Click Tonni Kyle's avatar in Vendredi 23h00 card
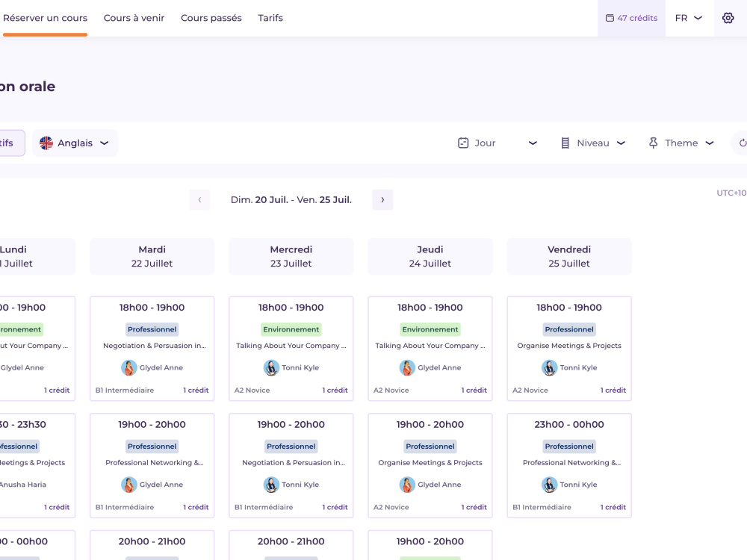Image resolution: width=747 pixels, height=560 pixels. point(549,485)
